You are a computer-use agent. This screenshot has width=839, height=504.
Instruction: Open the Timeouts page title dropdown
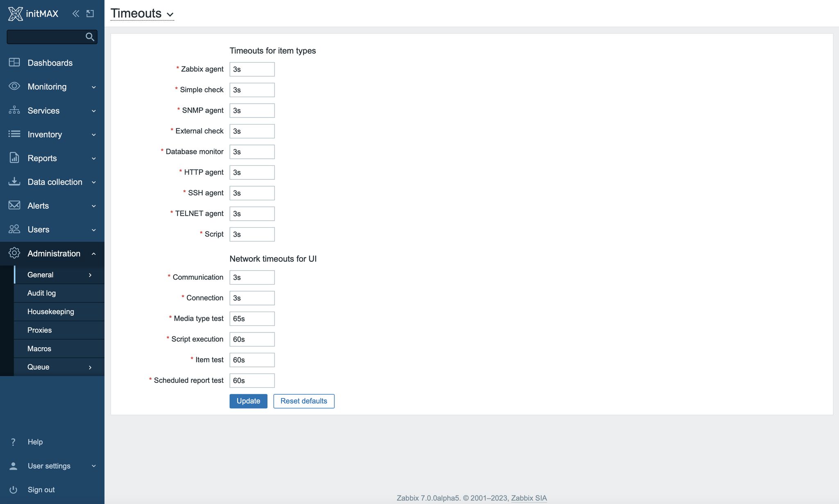(170, 15)
